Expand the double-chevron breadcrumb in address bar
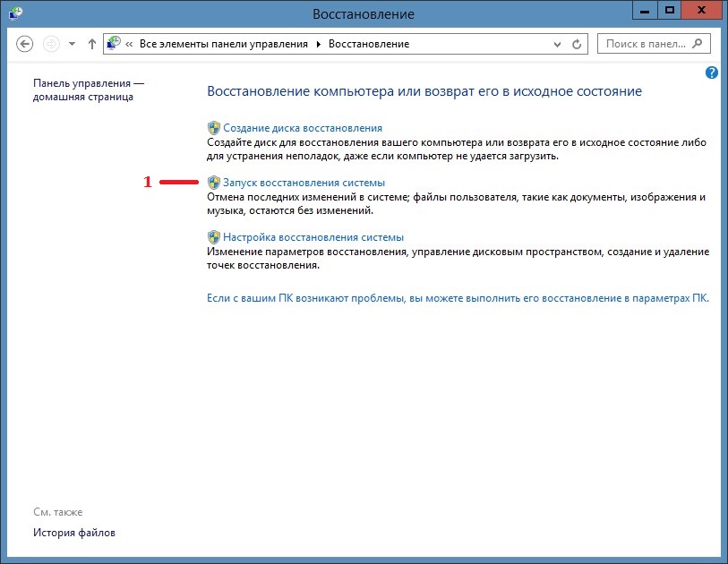Viewport: 728px width, 564px height. 131,44
